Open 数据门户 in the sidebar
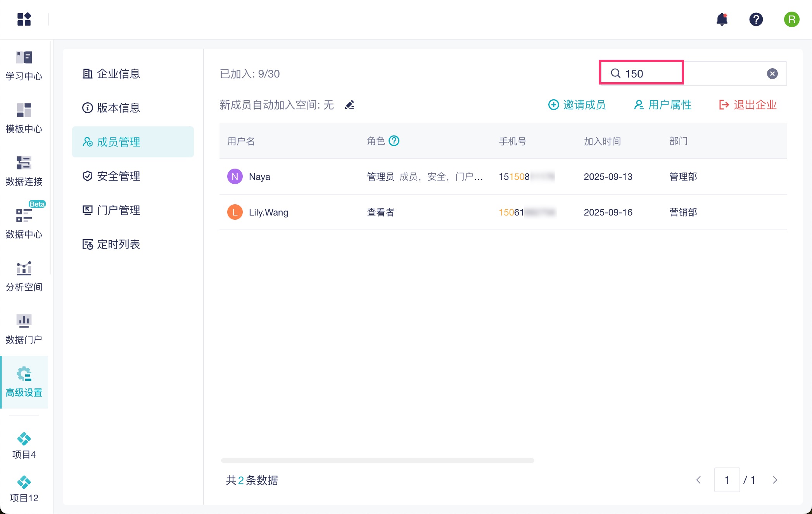The width and height of the screenshot is (812, 514). tap(24, 329)
